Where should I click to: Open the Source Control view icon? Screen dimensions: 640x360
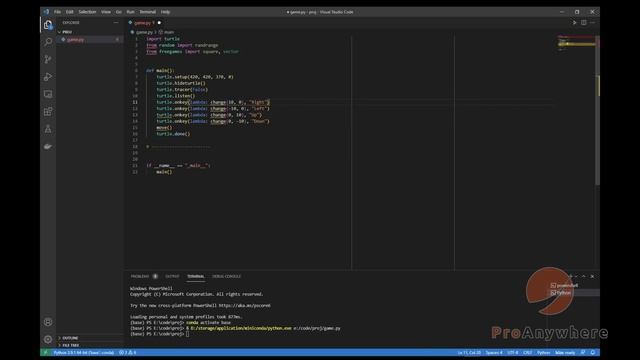(48, 60)
